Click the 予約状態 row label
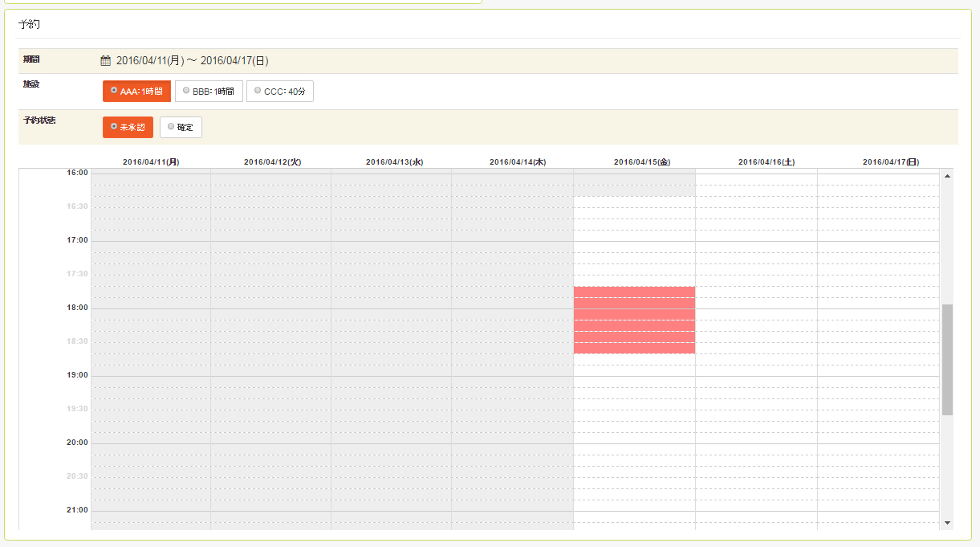The height and width of the screenshot is (547, 980). 40,120
